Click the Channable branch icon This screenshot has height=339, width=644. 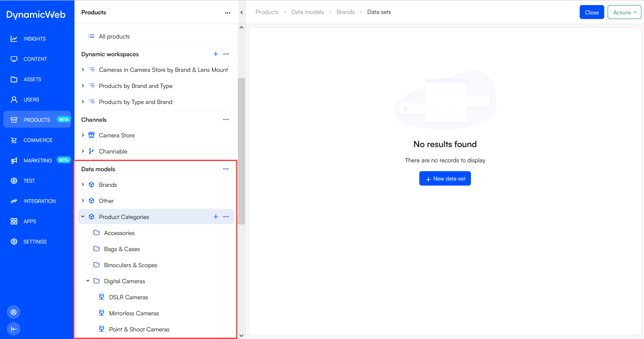(91, 151)
